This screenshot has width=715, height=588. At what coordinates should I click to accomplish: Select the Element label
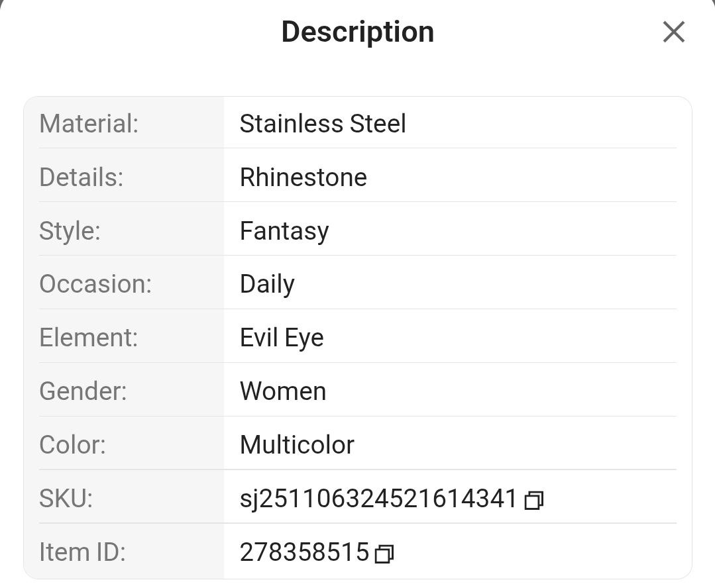[88, 338]
